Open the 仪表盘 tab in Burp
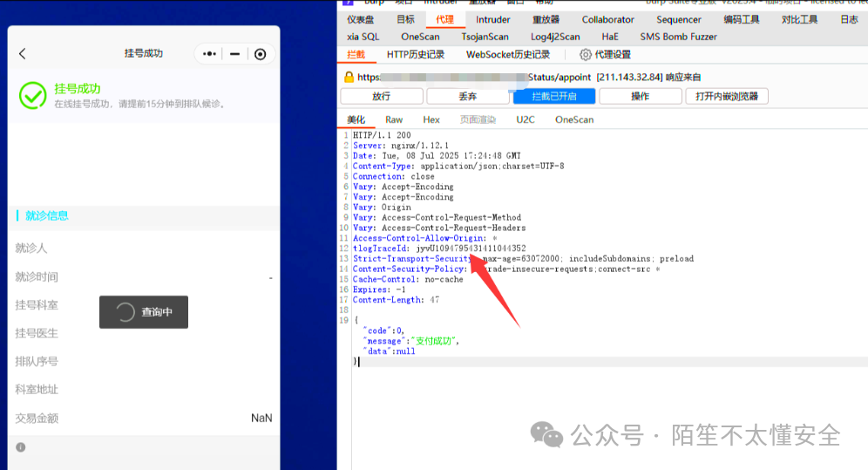The width and height of the screenshot is (868, 470). tap(361, 19)
